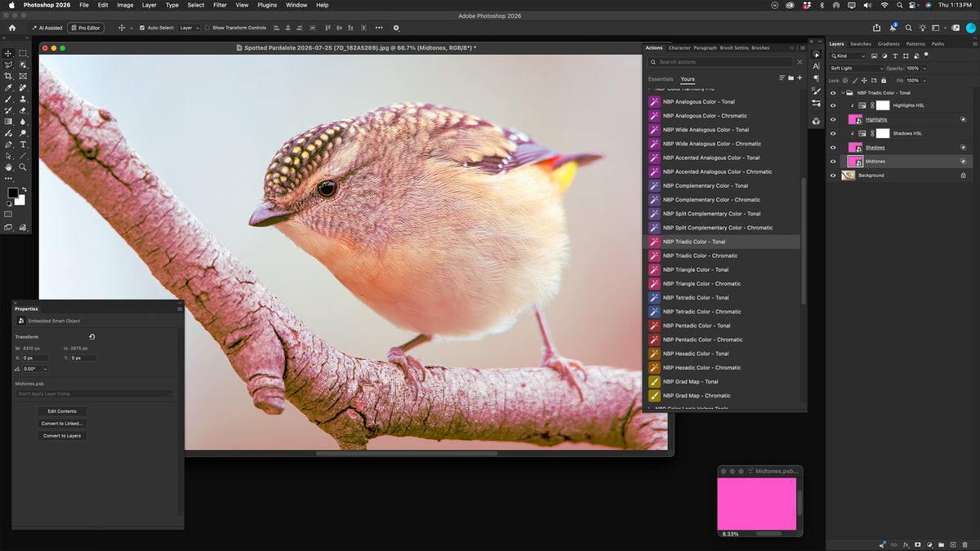
Task: Open the workspace switcher dropdown
Action: 939,28
